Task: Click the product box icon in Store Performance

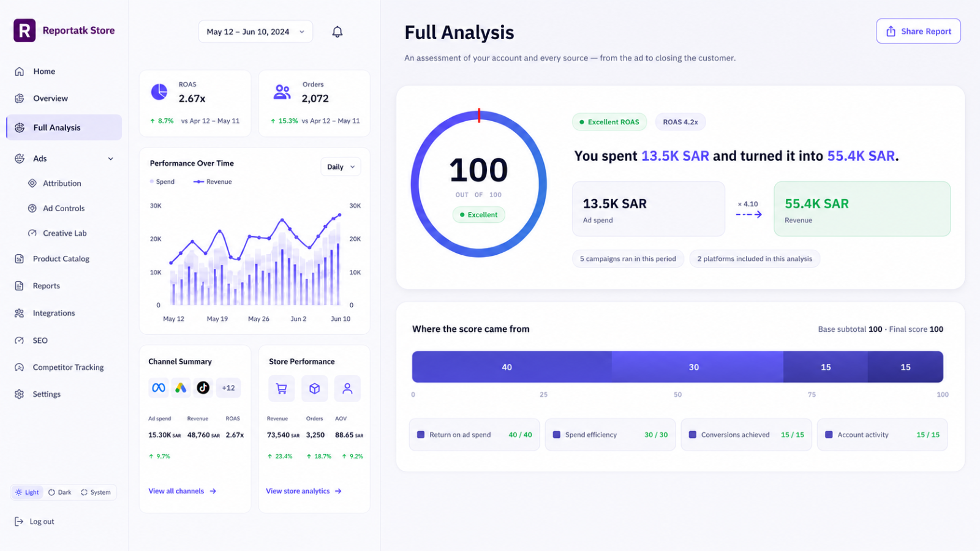Action: pyautogui.click(x=314, y=388)
